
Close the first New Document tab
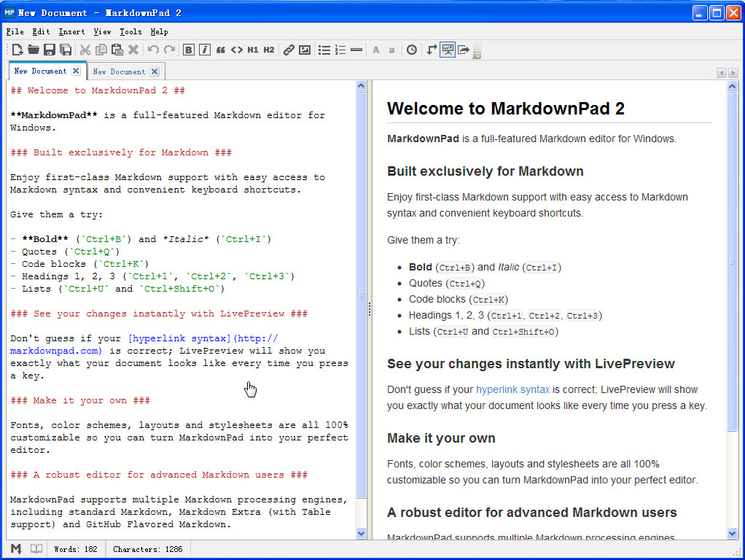[x=76, y=71]
